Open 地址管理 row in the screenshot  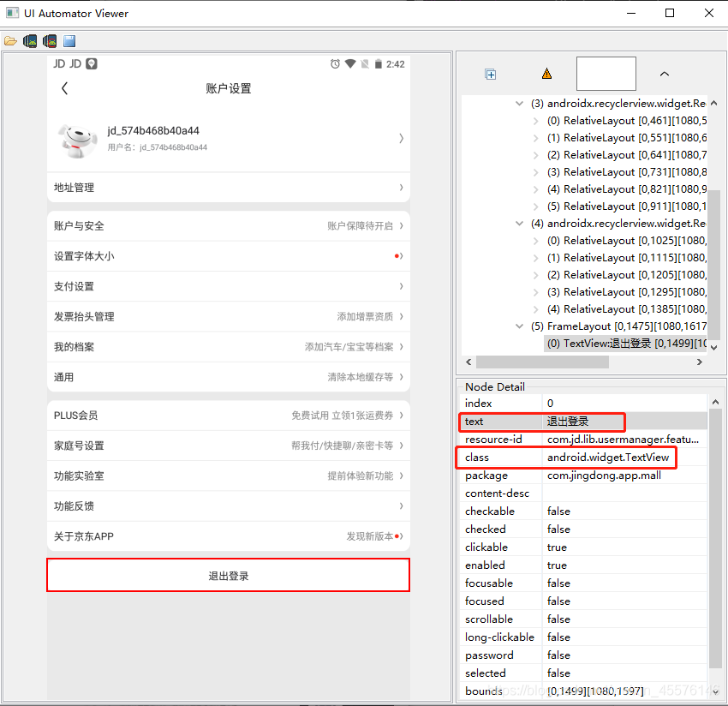[229, 188]
